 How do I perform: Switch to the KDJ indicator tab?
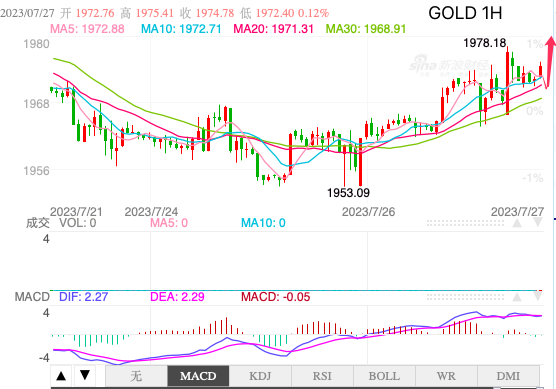pyautogui.click(x=260, y=376)
